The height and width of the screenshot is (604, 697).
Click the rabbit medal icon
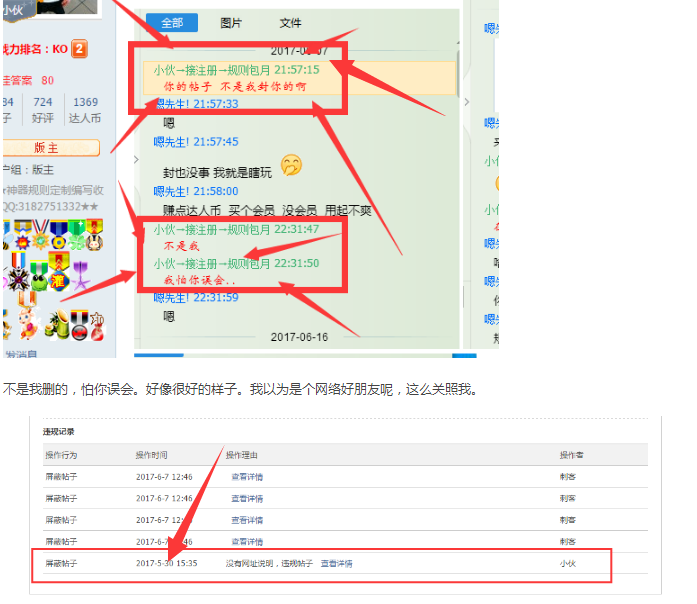click(x=95, y=234)
